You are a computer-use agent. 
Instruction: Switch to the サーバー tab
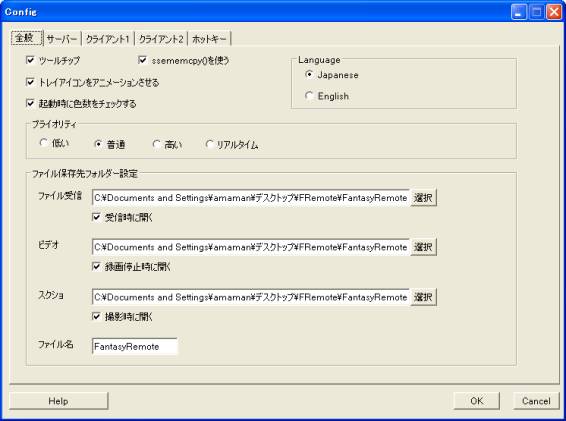tap(62, 39)
